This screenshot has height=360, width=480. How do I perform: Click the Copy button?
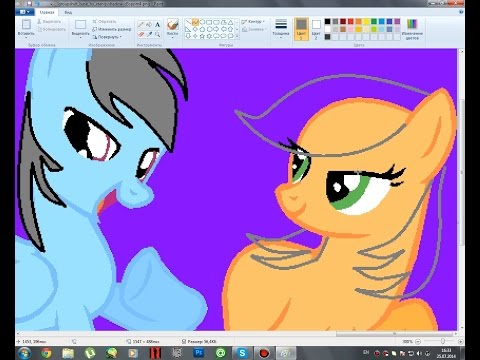click(51, 29)
